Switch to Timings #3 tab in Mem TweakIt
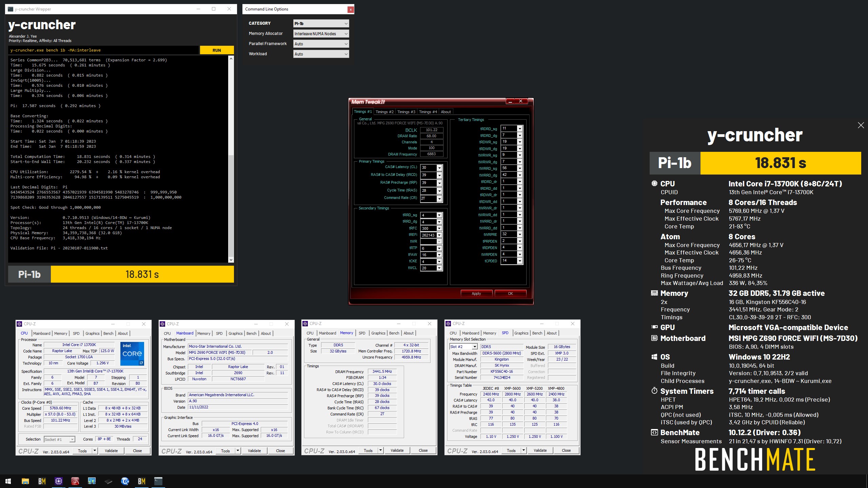The width and height of the screenshot is (868, 488). point(406,112)
